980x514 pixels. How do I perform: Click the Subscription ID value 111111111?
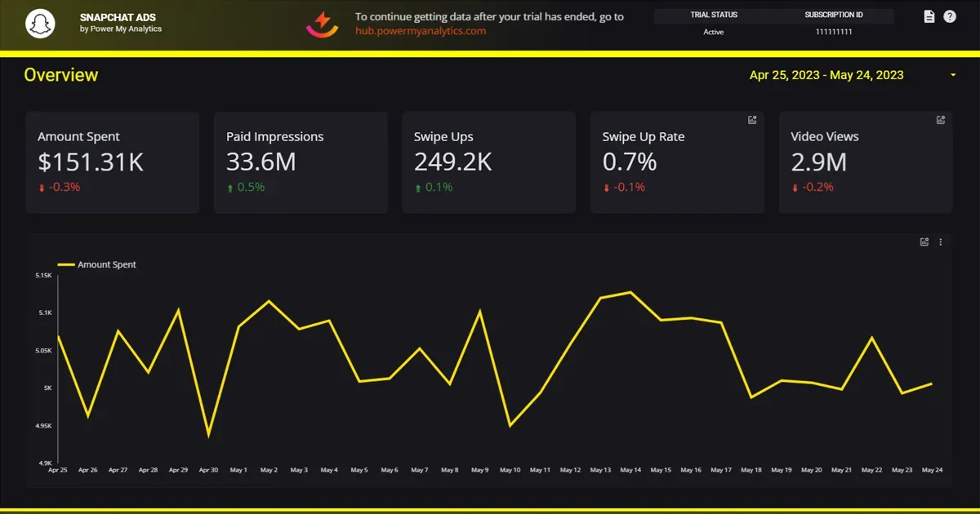point(834,32)
